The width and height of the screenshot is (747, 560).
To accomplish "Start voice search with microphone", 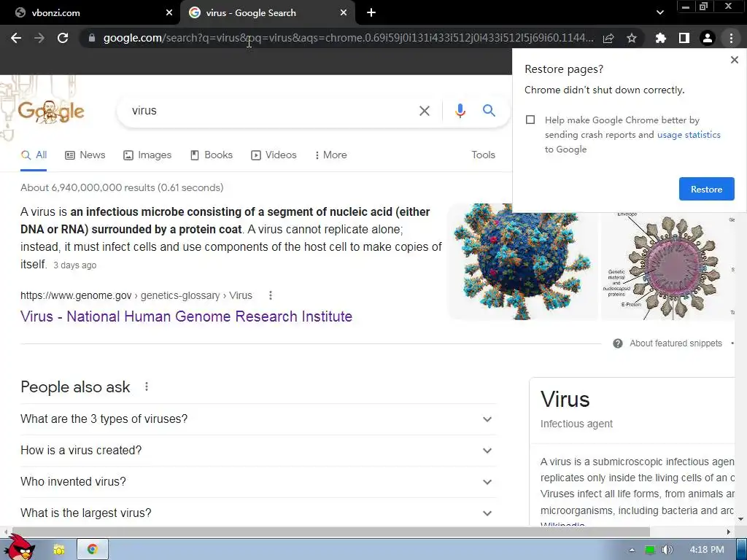I will (460, 111).
